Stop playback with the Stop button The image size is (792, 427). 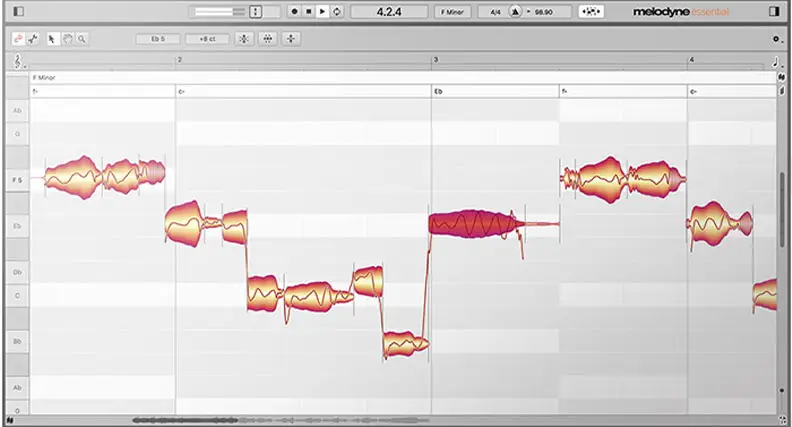(x=309, y=11)
